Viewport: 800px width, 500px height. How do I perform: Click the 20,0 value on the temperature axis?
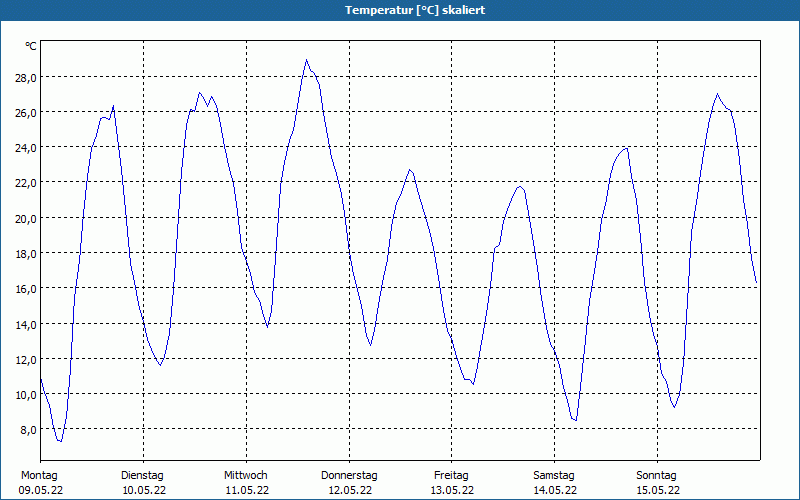click(x=25, y=218)
